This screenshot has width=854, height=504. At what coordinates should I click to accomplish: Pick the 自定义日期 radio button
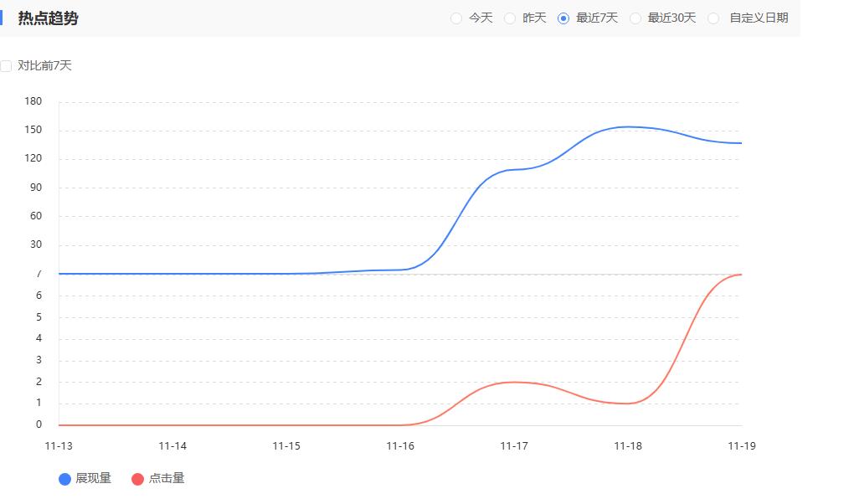(713, 18)
